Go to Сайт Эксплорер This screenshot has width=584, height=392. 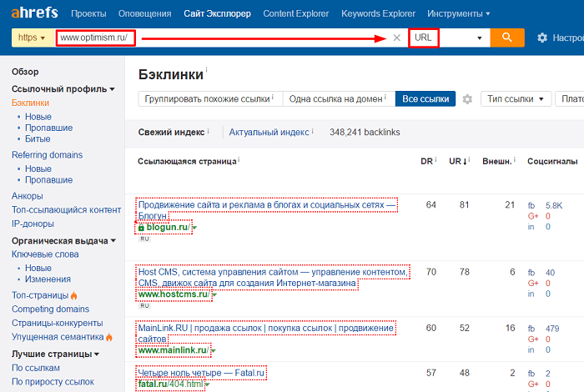pos(217,14)
